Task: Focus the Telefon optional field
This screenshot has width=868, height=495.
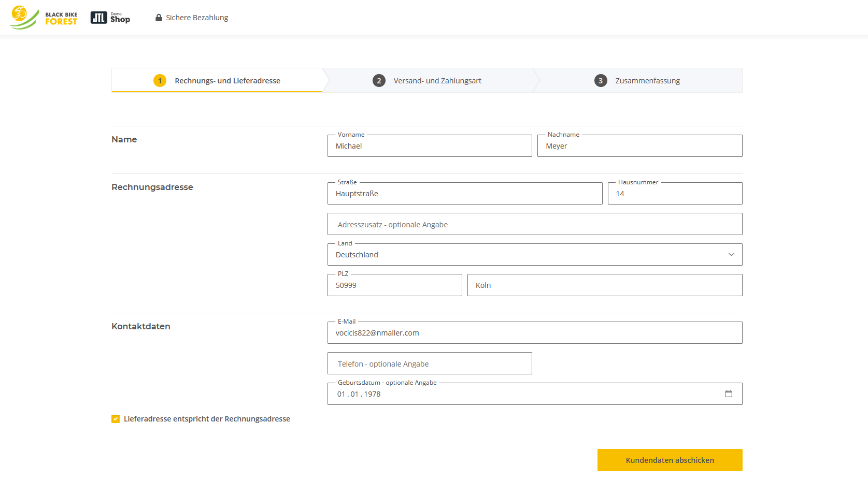Action: coord(430,363)
